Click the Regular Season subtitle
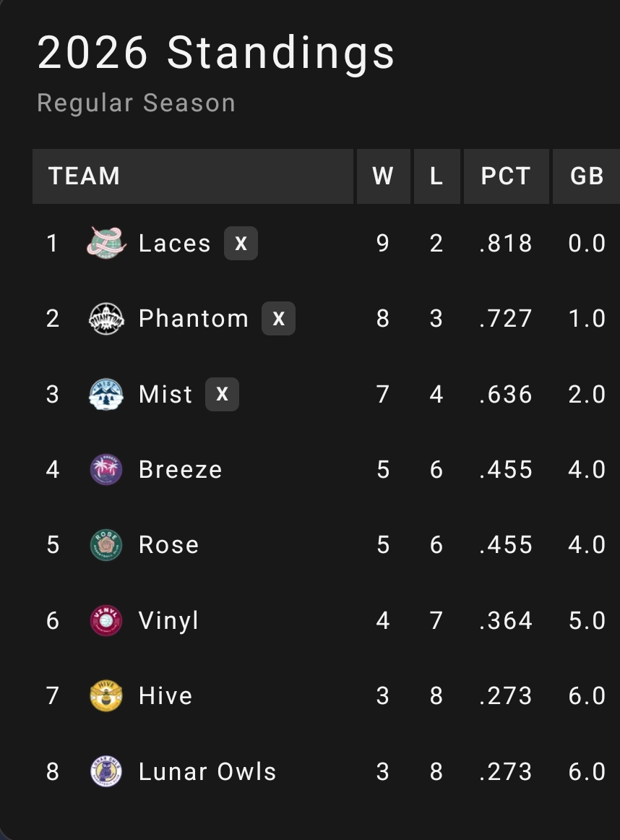 [136, 103]
